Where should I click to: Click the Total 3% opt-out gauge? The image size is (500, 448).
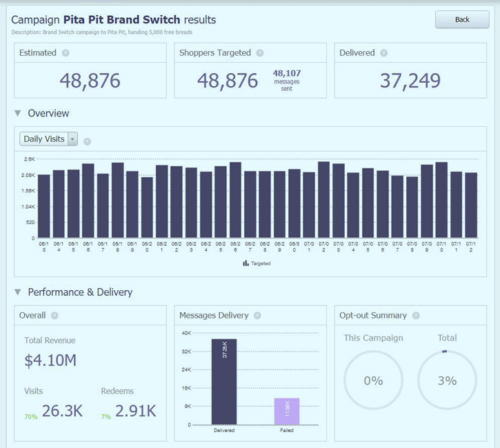447,380
